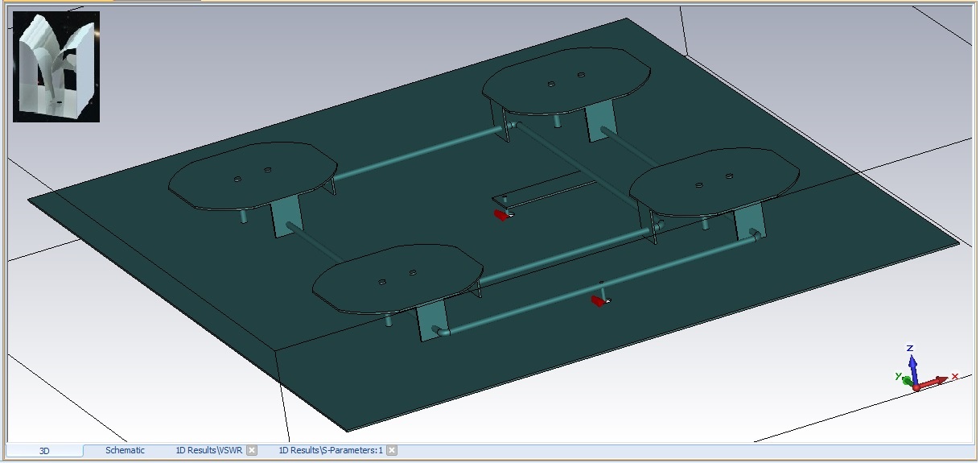Open the 1D Results\VSWR tab
980x463 pixels.
(208, 451)
